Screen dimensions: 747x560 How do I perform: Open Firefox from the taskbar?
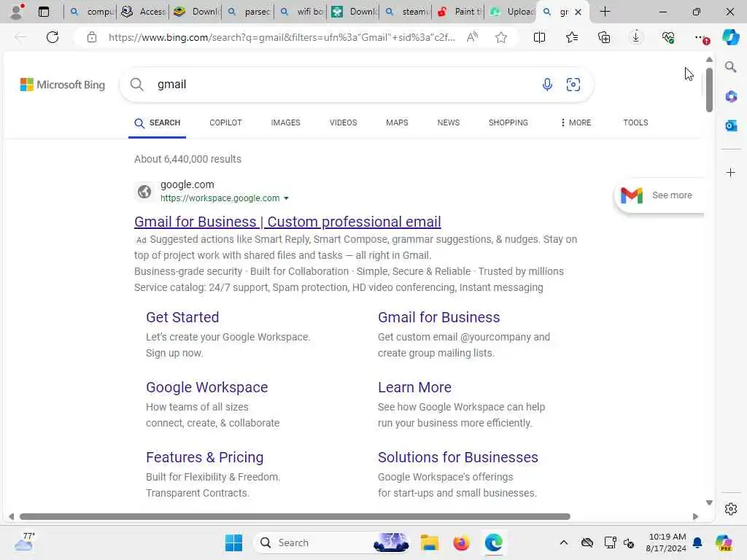461,542
